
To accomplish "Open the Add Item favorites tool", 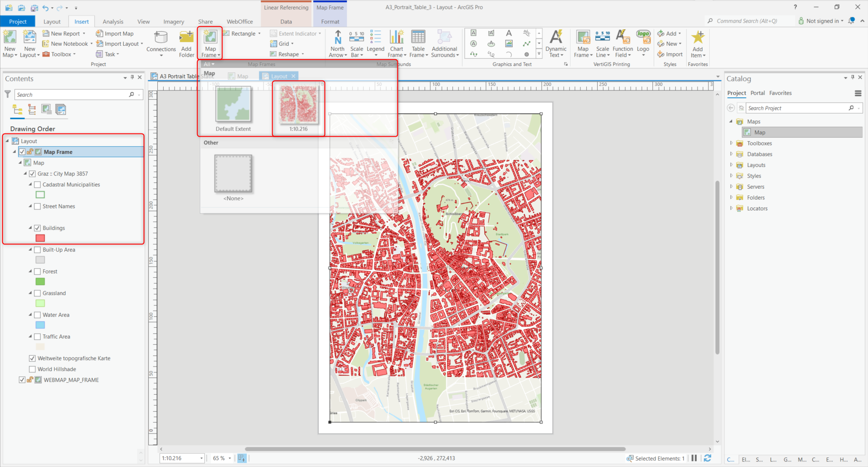I will [698, 43].
